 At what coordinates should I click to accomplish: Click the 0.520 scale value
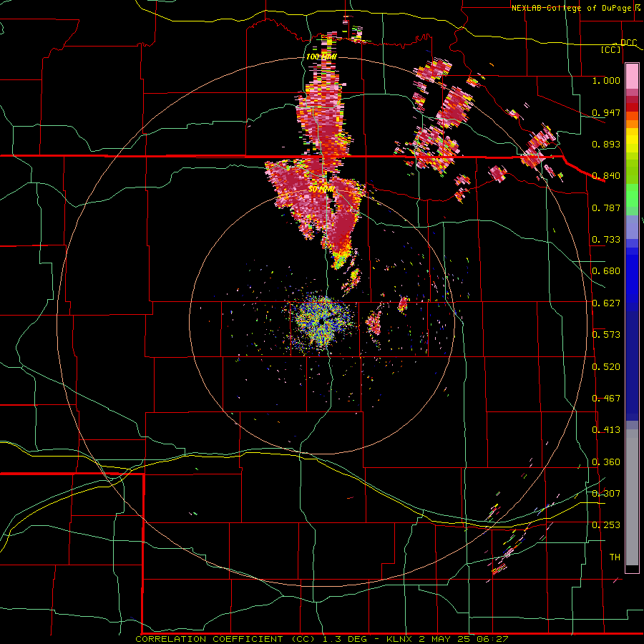click(606, 367)
